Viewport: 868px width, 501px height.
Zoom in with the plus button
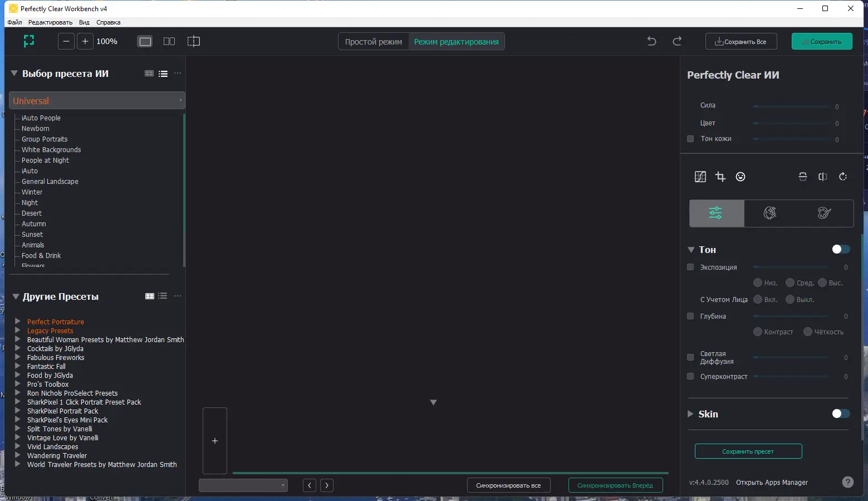coord(85,41)
